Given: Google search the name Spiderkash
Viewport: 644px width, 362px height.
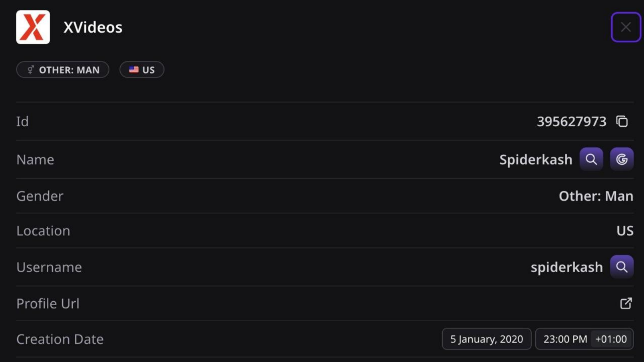Looking at the screenshot, I should pyautogui.click(x=621, y=159).
